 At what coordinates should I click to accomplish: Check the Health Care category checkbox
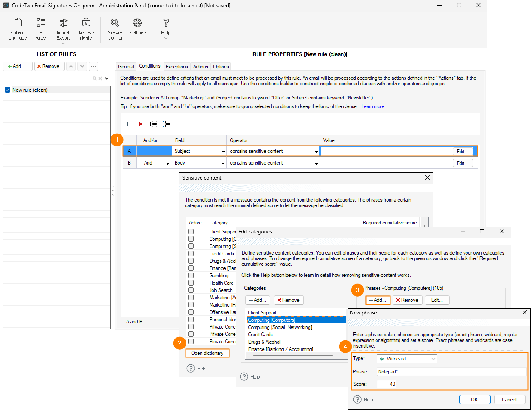pos(191,283)
